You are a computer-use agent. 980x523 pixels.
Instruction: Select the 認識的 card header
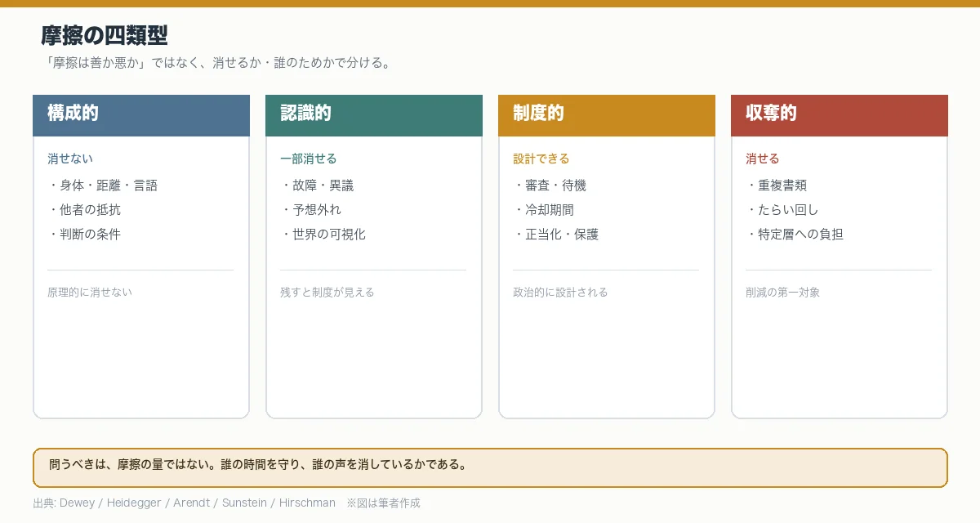[374, 115]
